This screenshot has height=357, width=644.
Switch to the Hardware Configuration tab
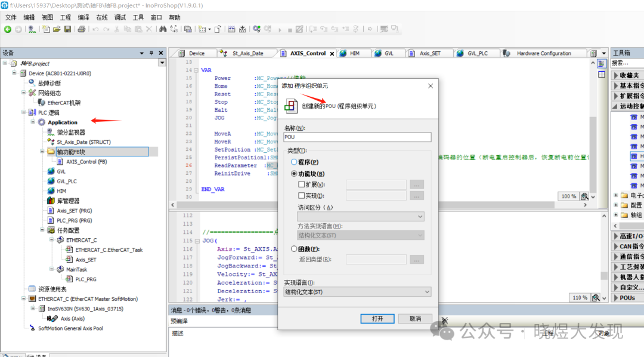[543, 54]
